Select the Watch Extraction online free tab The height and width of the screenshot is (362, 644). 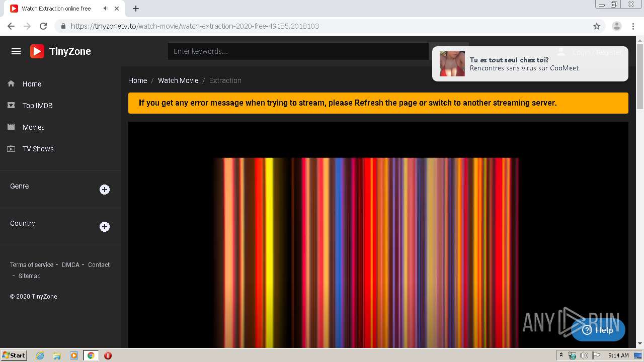[x=56, y=9]
